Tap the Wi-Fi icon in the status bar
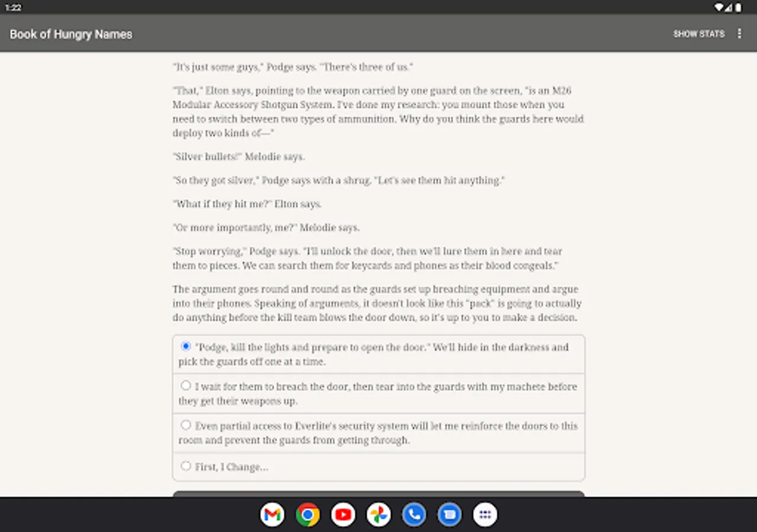Screen dimensions: 757x532 coord(718,7)
